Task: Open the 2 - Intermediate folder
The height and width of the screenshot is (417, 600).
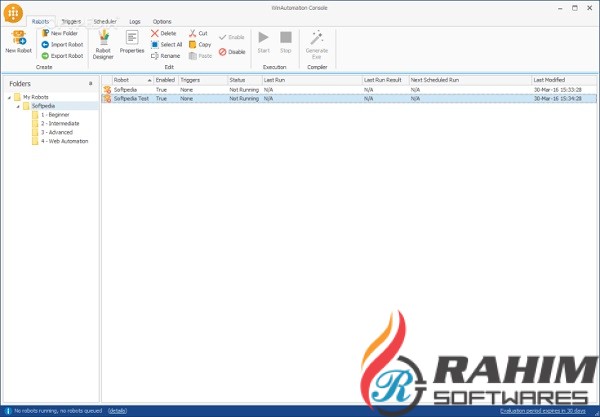Action: tap(55, 124)
